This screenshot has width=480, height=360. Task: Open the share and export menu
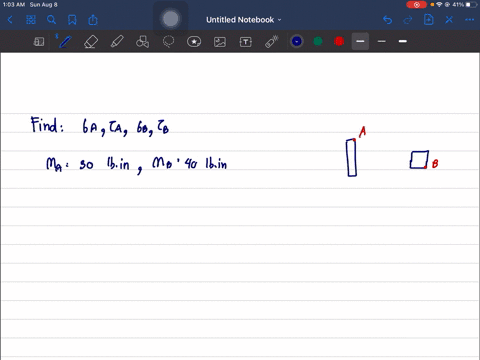[93, 20]
